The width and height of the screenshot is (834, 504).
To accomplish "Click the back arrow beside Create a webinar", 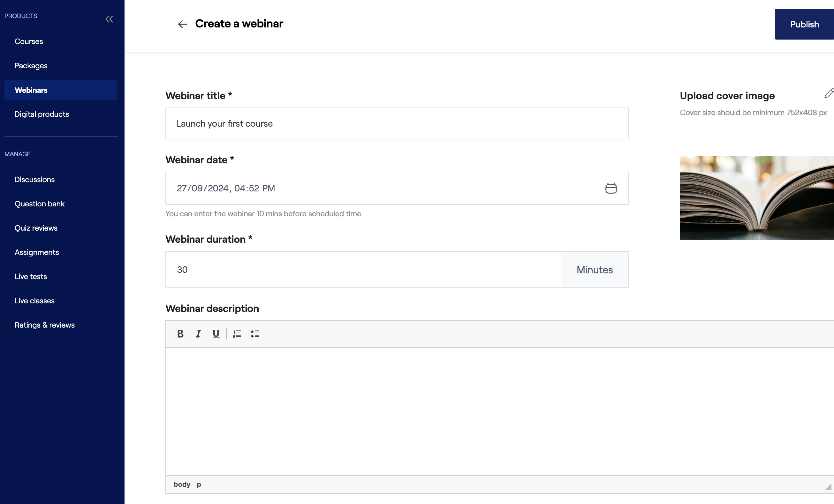I will click(x=182, y=24).
